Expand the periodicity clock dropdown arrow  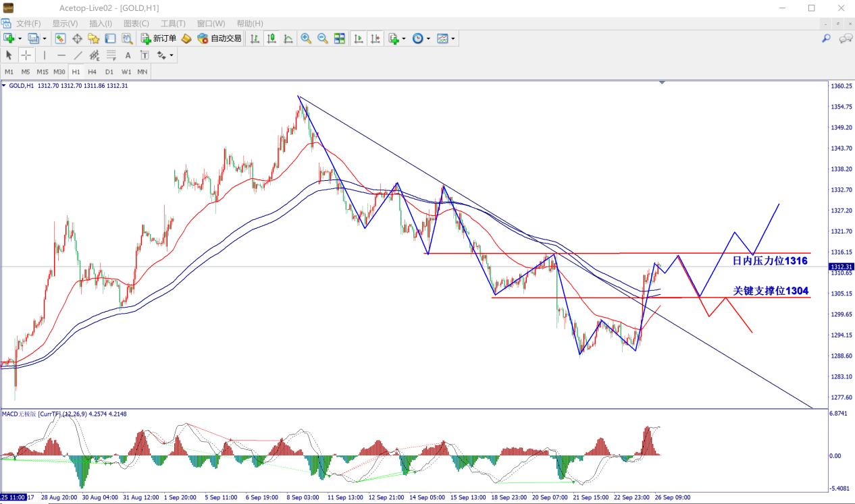tap(428, 39)
